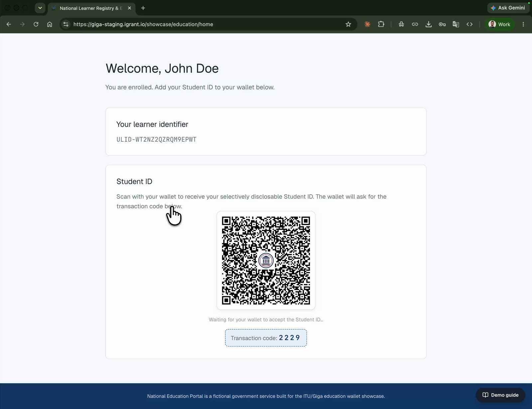
Task: Click the institution logo inside QR code
Action: click(266, 260)
